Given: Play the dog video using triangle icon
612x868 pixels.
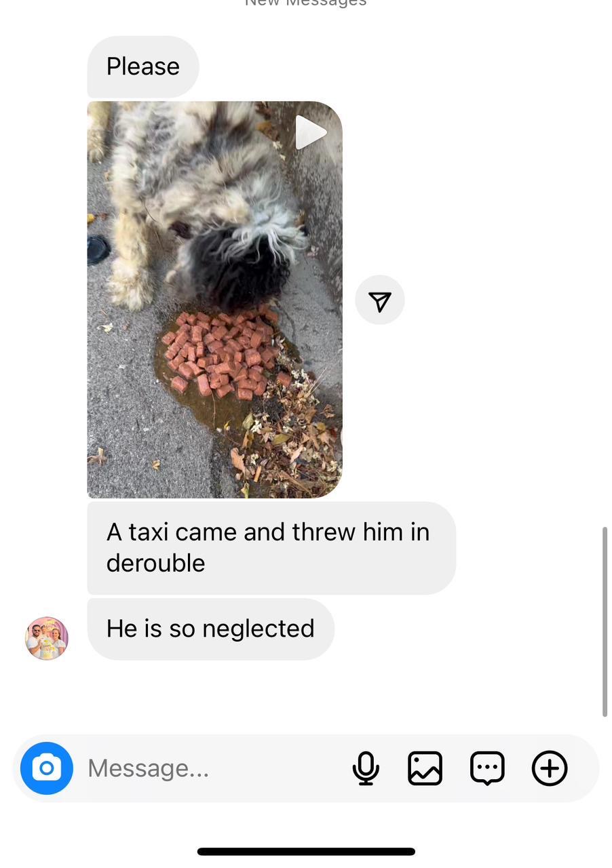Looking at the screenshot, I should click(x=310, y=132).
